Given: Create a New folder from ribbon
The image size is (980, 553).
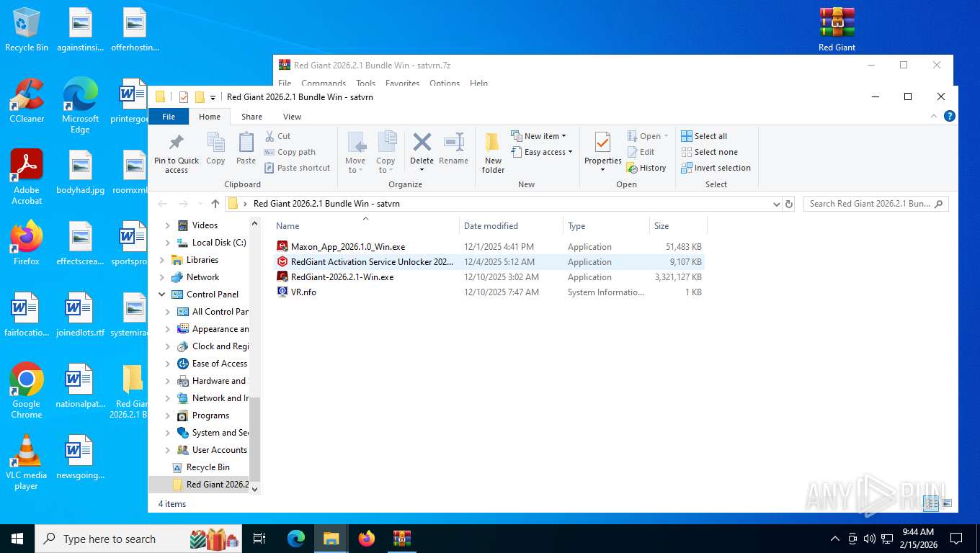Looking at the screenshot, I should click(x=493, y=153).
